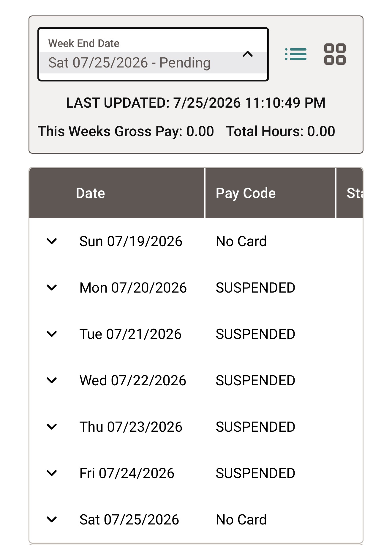
Task: Open the Week End Date dropdown
Action: 153,54
